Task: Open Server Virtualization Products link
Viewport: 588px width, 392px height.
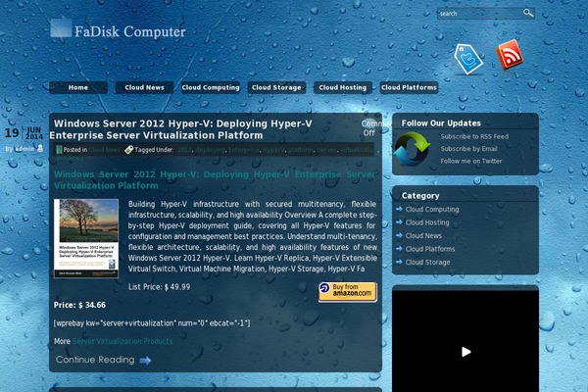Action: pyautogui.click(x=122, y=341)
